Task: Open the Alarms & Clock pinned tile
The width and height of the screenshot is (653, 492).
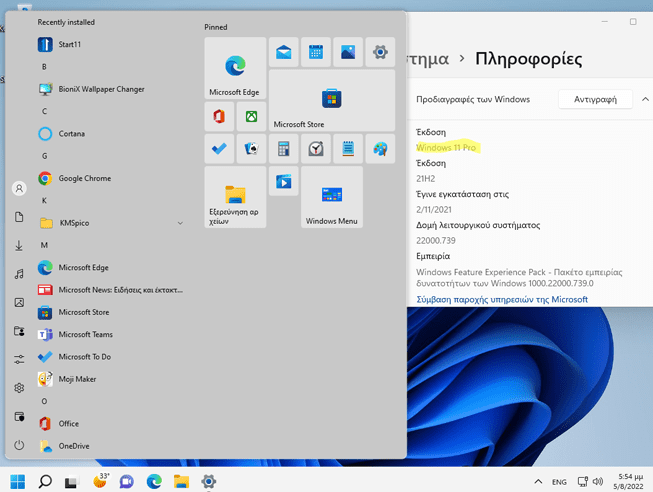Action: (x=316, y=148)
